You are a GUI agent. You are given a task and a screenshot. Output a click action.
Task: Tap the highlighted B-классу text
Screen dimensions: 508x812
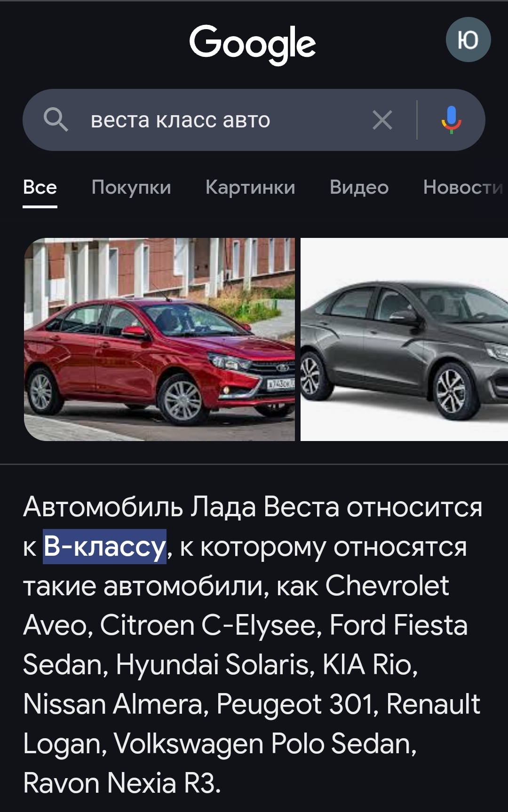(x=105, y=547)
